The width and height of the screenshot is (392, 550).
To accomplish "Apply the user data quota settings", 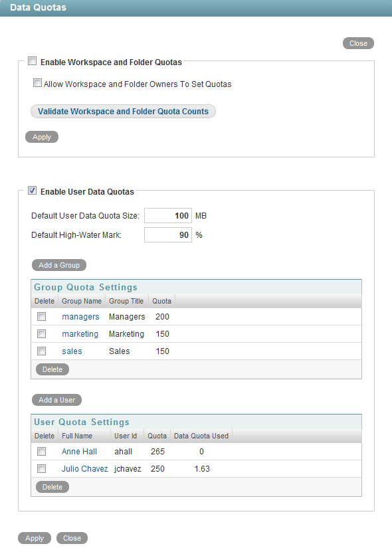I will point(34,537).
